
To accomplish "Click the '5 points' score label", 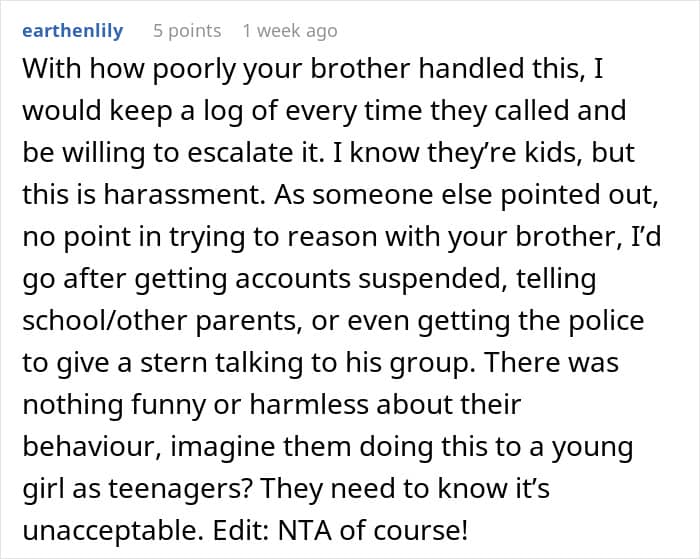I will point(187,31).
